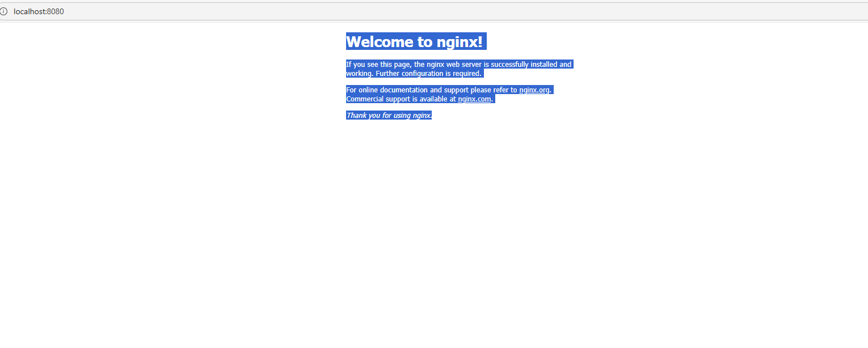Click the word "installed" in first paragraph
Viewport: 868px width, 348px height.
pyautogui.click(x=543, y=65)
